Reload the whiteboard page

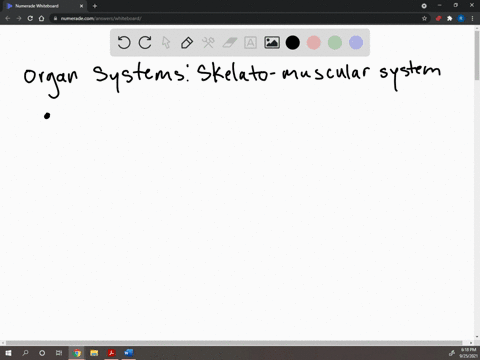pyautogui.click(x=30, y=18)
